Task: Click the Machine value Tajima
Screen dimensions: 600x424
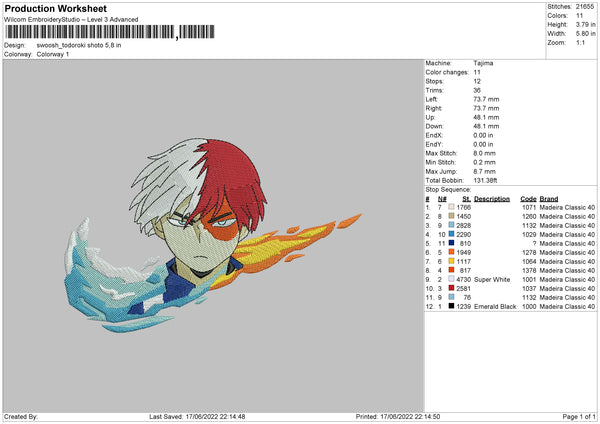Action: click(x=483, y=63)
